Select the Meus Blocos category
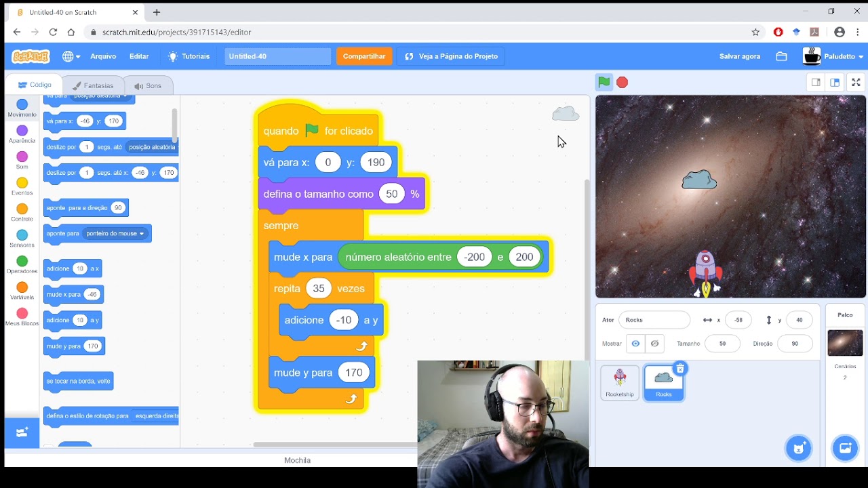 [x=22, y=317]
